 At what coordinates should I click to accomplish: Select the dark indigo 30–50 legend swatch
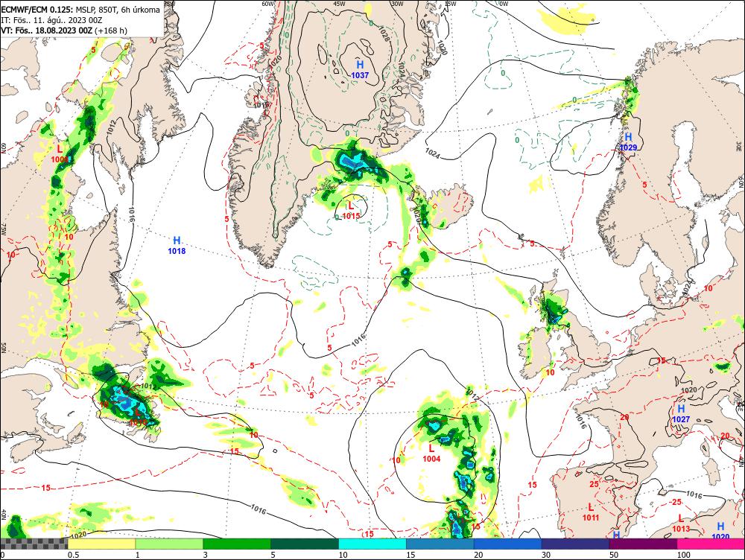tap(575, 544)
